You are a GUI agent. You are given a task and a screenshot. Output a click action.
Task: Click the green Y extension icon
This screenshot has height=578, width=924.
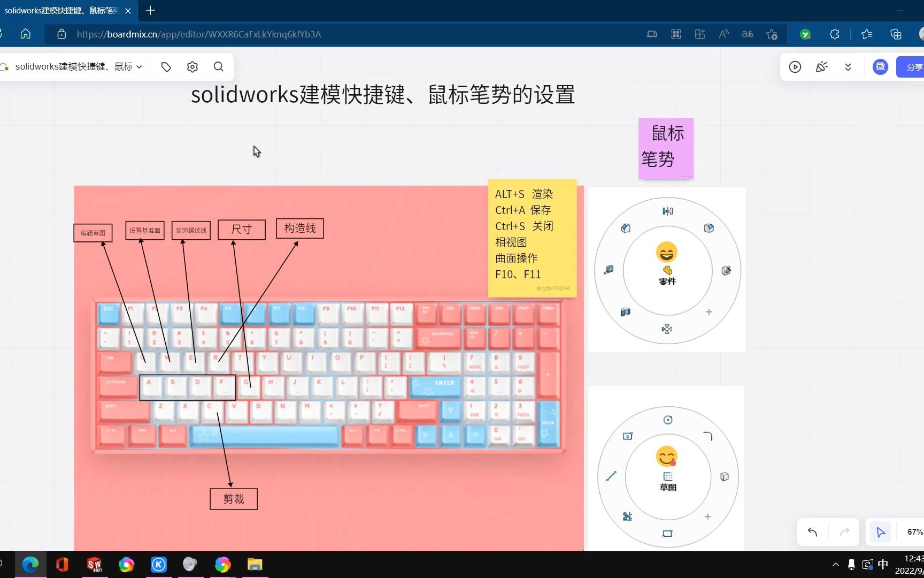click(x=805, y=34)
